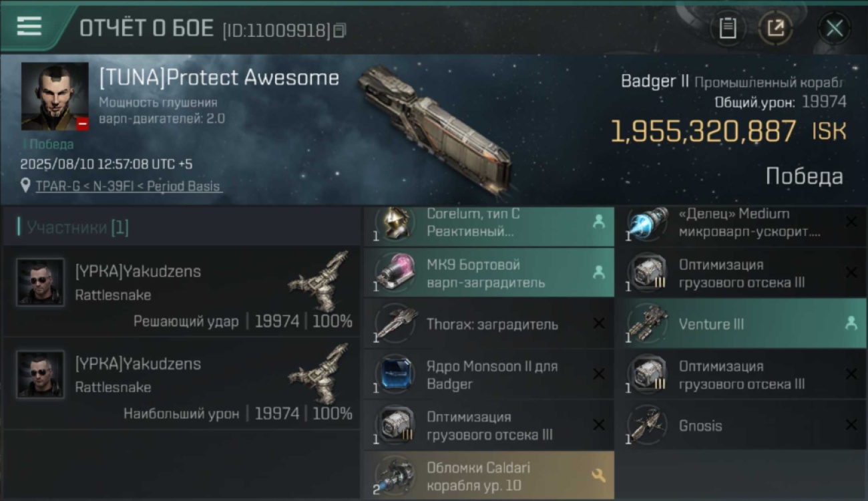Select the Участники participants header
The width and height of the screenshot is (868, 501).
point(73,227)
